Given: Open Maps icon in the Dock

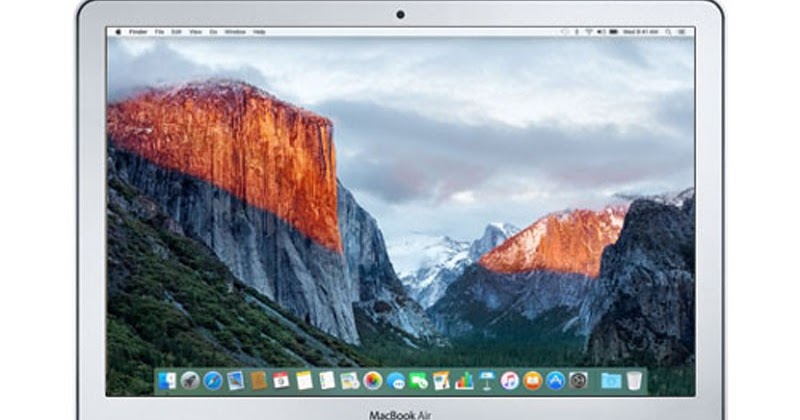Looking at the screenshot, I should [350, 381].
